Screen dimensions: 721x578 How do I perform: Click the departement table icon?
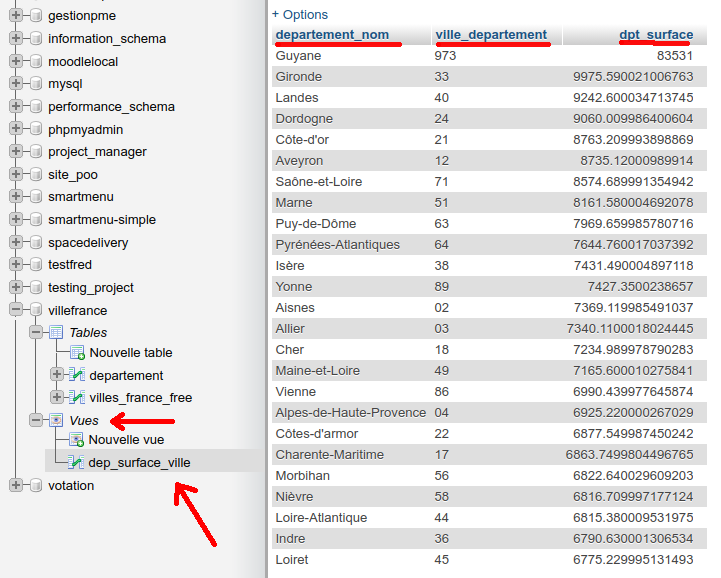77,375
